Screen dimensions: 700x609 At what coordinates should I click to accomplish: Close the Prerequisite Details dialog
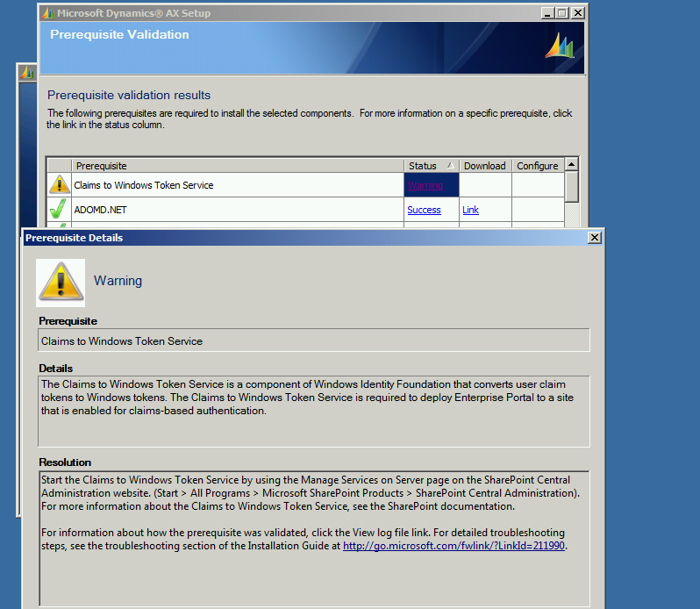click(594, 238)
